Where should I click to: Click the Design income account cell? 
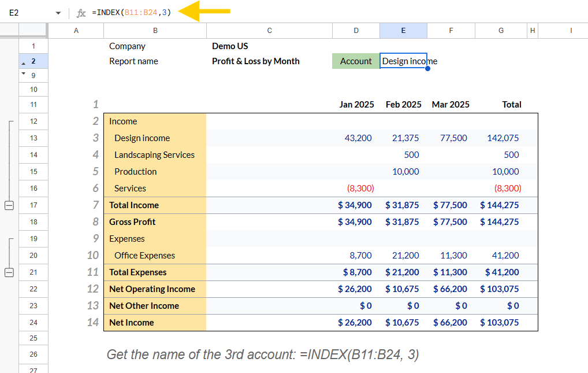click(155, 138)
